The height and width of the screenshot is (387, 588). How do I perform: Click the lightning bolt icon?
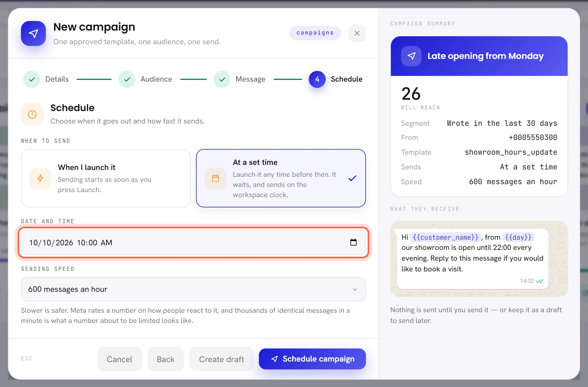[40, 178]
